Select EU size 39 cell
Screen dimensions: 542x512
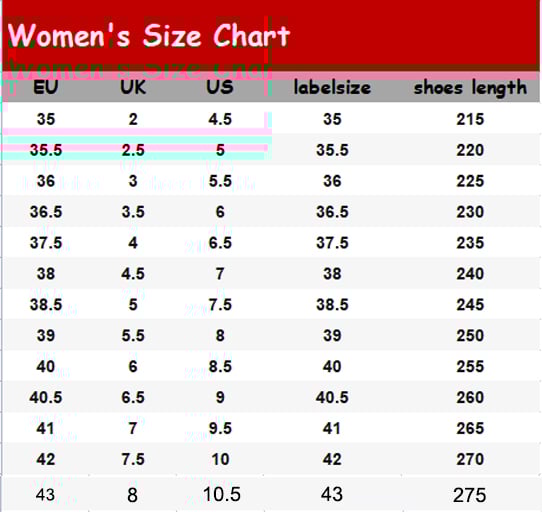pos(46,335)
